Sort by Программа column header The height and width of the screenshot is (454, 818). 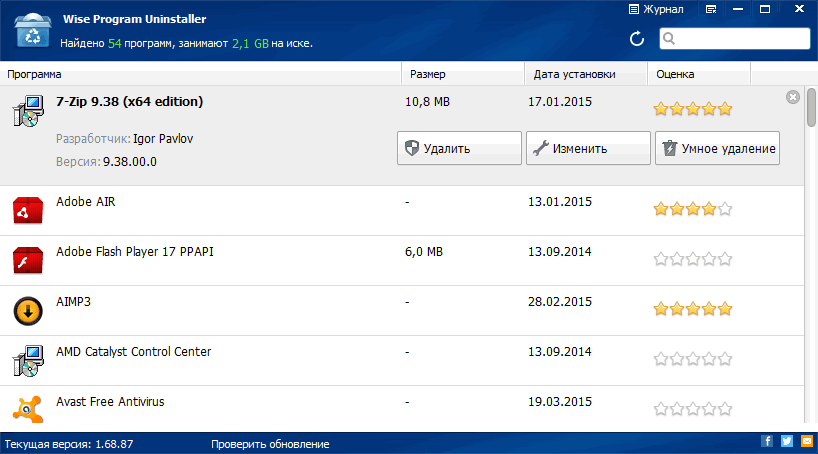tap(200, 74)
